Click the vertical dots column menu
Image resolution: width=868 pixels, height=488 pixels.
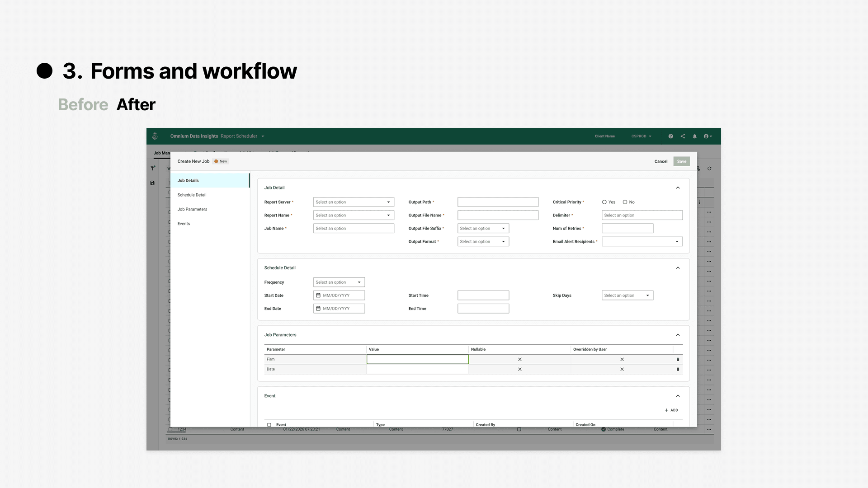699,202
